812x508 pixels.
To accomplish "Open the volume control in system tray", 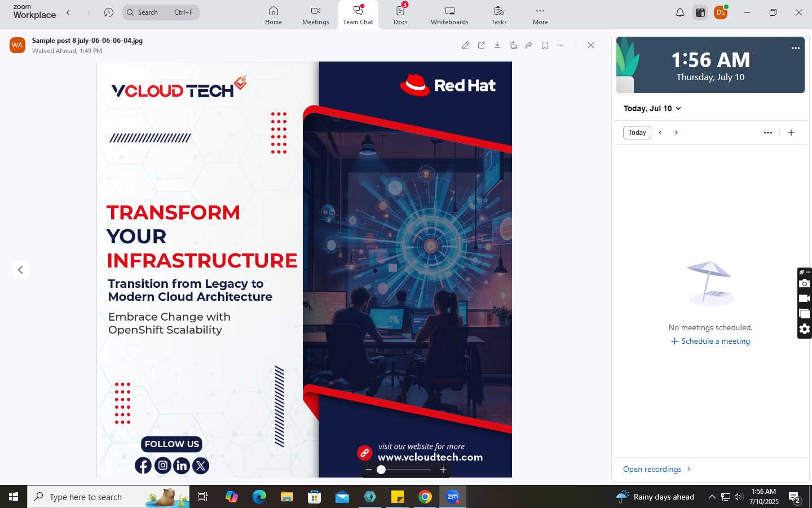I will pyautogui.click(x=739, y=497).
